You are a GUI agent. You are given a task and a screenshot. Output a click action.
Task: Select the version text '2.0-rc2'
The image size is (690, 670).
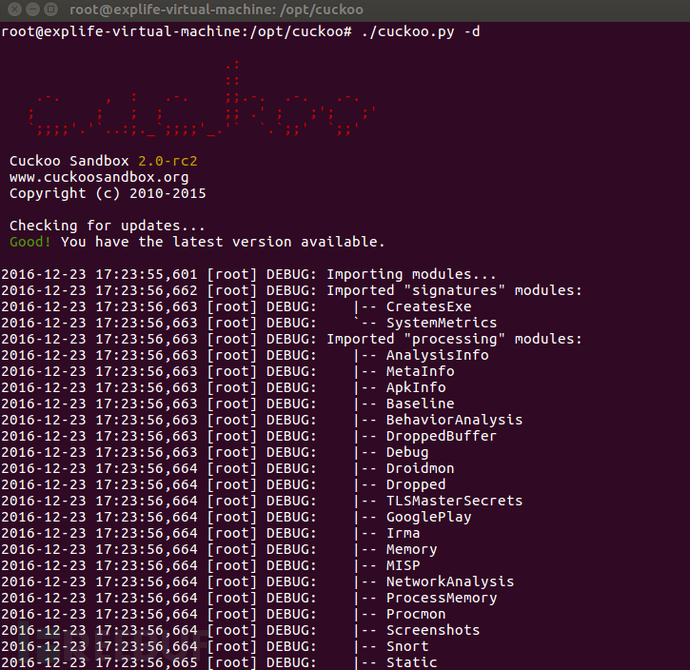coord(168,161)
